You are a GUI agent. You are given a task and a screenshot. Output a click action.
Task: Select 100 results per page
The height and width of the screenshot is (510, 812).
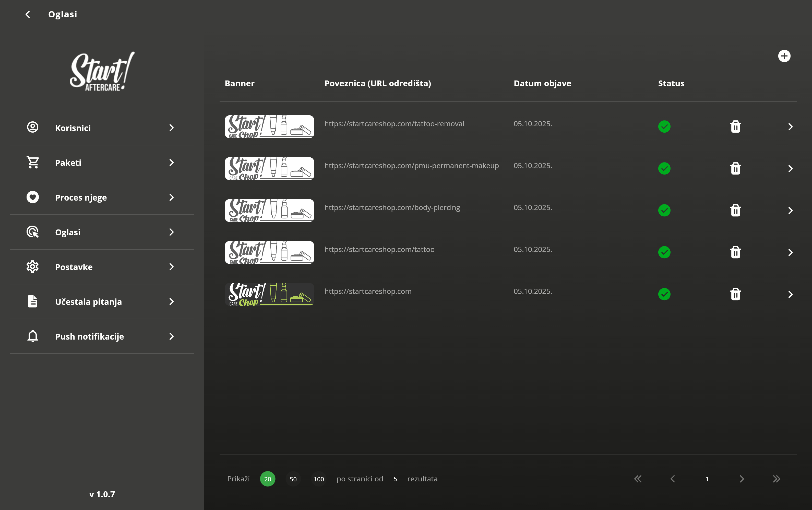(318, 479)
